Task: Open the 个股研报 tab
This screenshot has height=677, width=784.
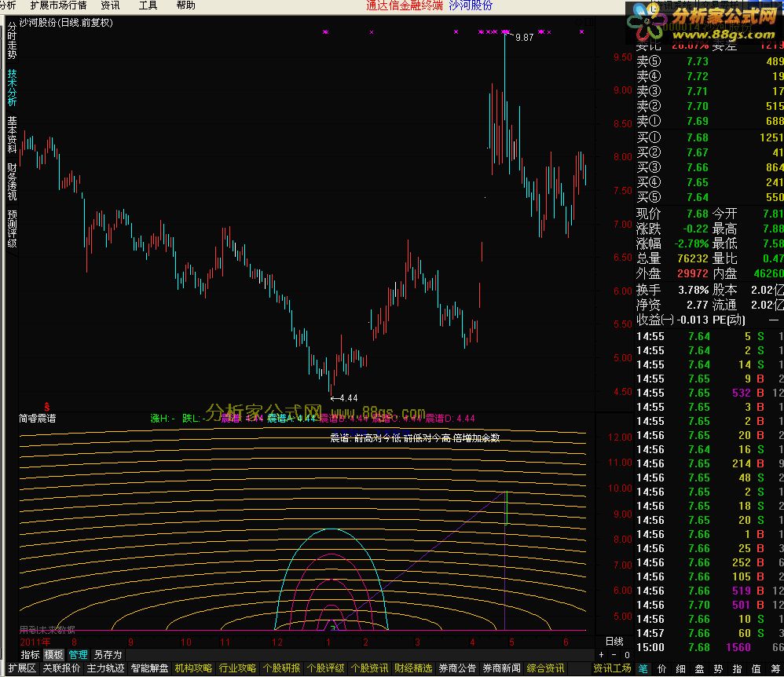Action: coord(281,668)
